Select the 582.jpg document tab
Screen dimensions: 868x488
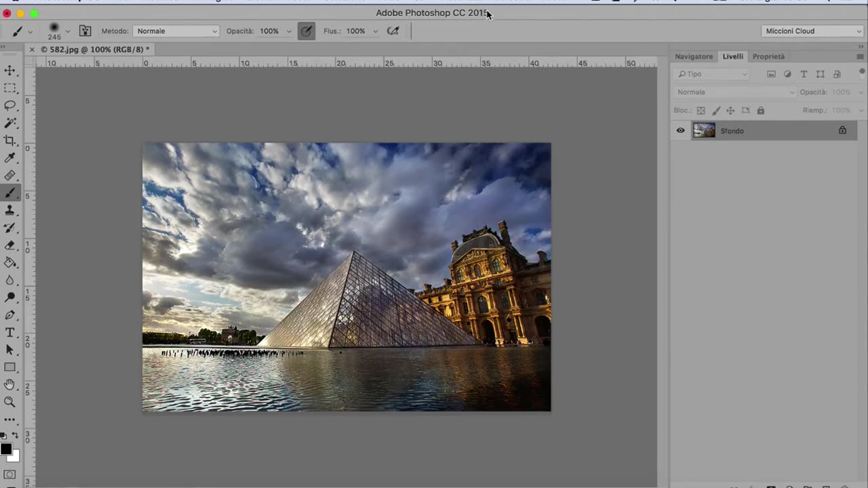pos(95,49)
